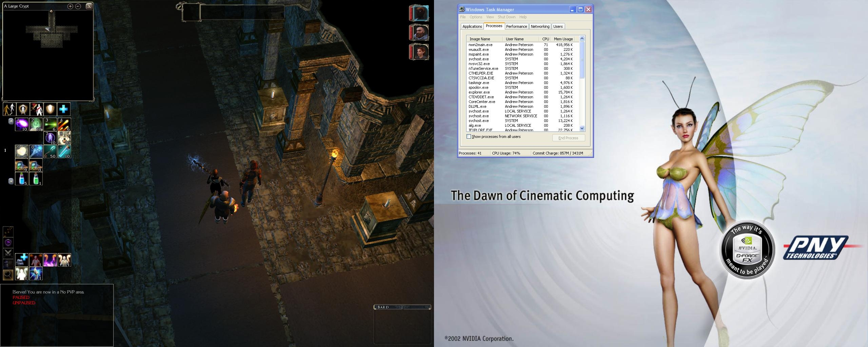The width and height of the screenshot is (868, 347).
Task: Zoom in the minimap with plus button
Action: point(70,6)
